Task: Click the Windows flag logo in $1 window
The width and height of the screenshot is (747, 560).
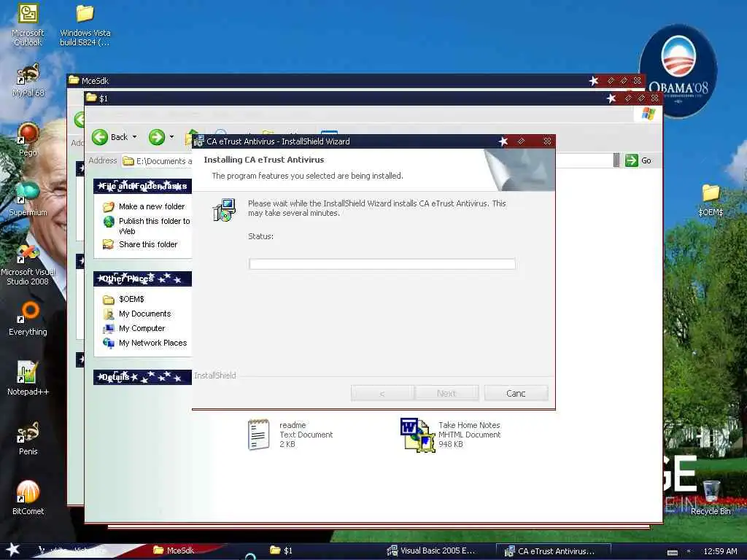Action: tap(649, 114)
